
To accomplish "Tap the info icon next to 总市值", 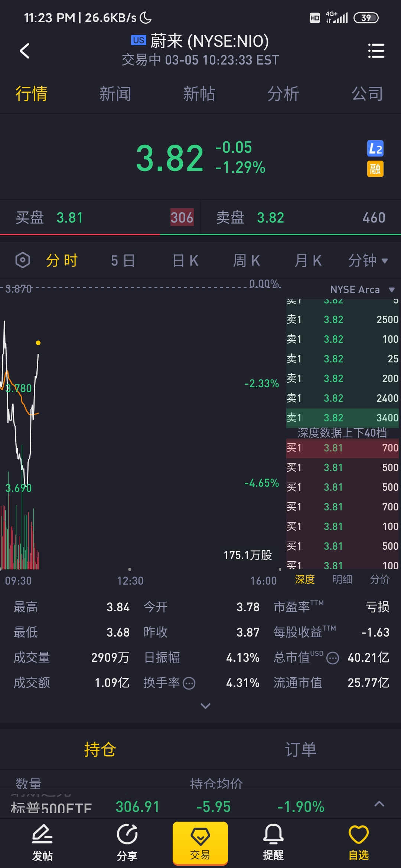I will coord(333,658).
